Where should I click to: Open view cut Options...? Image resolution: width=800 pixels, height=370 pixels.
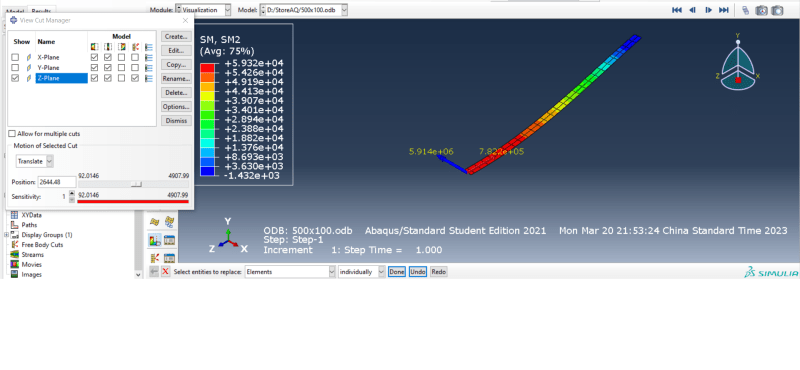click(177, 107)
